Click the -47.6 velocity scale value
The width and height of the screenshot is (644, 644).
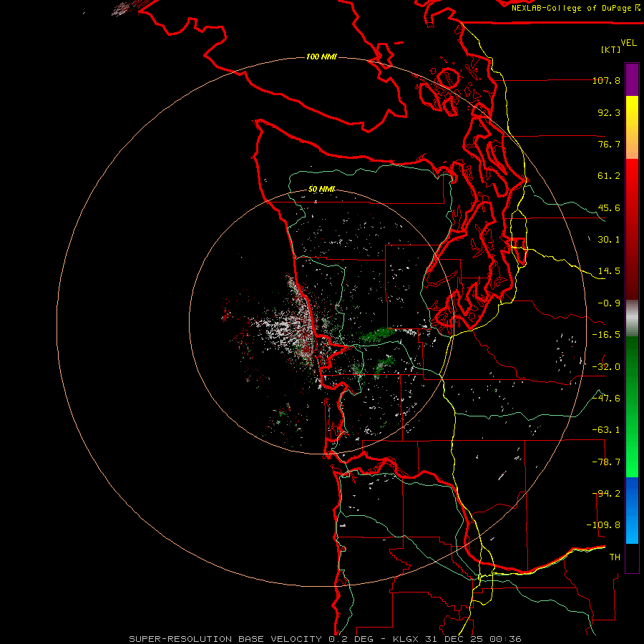[x=606, y=399]
